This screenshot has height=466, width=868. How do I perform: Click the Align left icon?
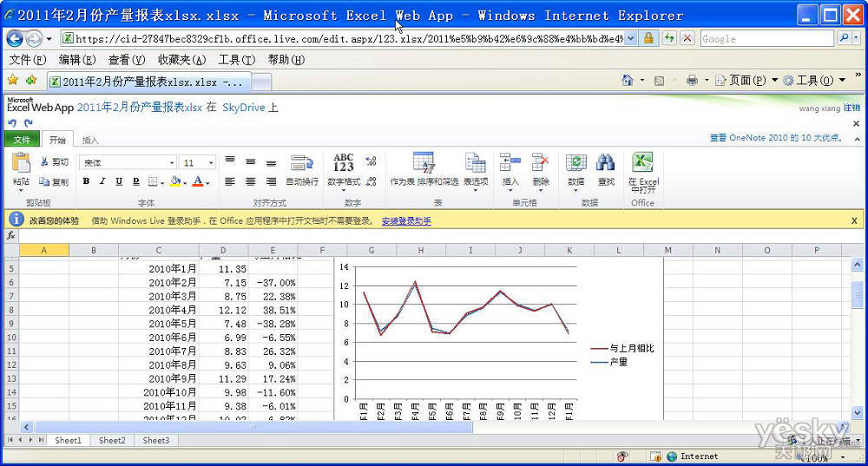[x=230, y=181]
